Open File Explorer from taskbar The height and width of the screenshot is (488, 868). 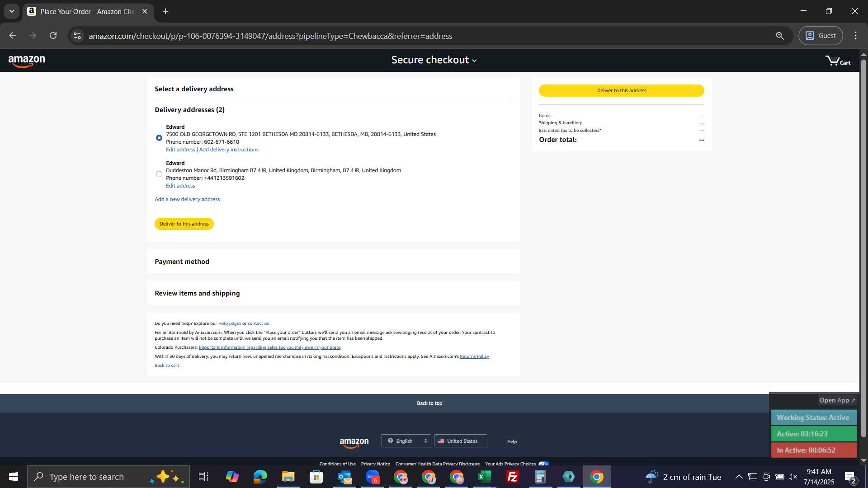288,477
